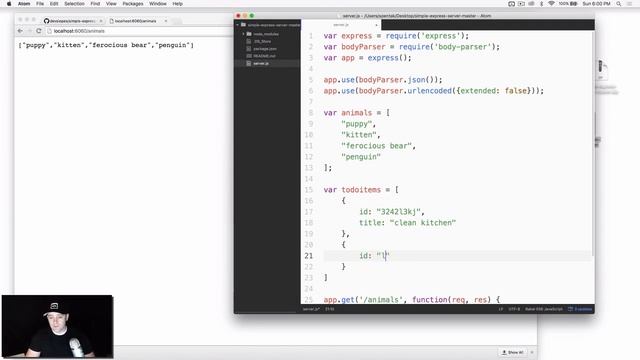The image size is (640, 360).
Task: Click the server.js editor tab
Action: (341, 25)
